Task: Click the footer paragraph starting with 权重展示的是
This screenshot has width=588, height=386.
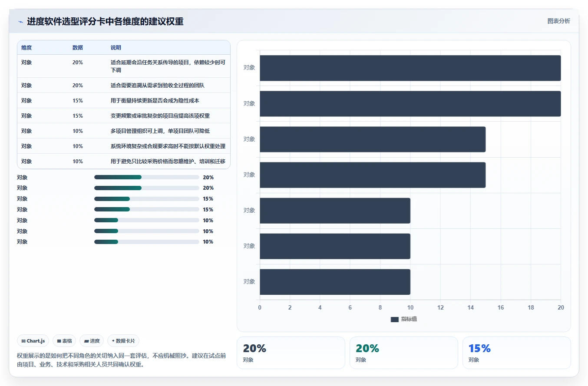Action: [x=122, y=360]
